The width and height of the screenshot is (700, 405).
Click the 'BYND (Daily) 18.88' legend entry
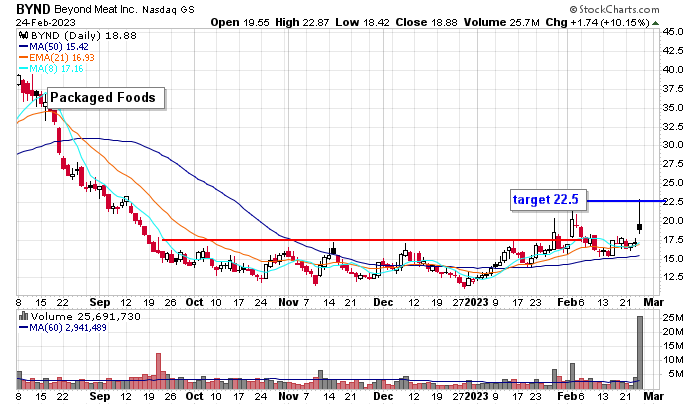pyautogui.click(x=83, y=36)
